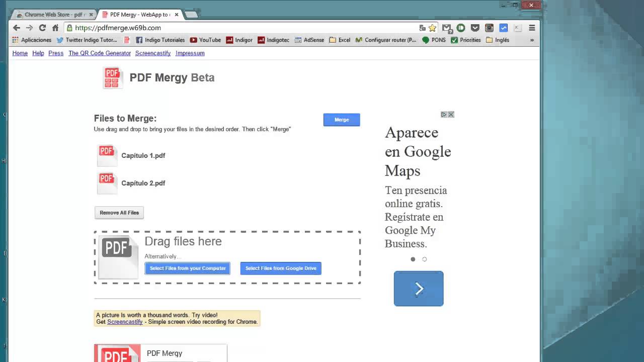Close the Chrome Web Store tab

(90, 15)
